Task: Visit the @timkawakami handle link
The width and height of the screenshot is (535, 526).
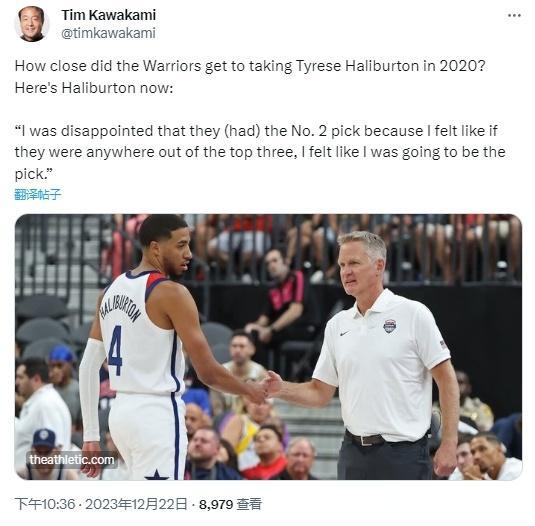Action: (109, 33)
